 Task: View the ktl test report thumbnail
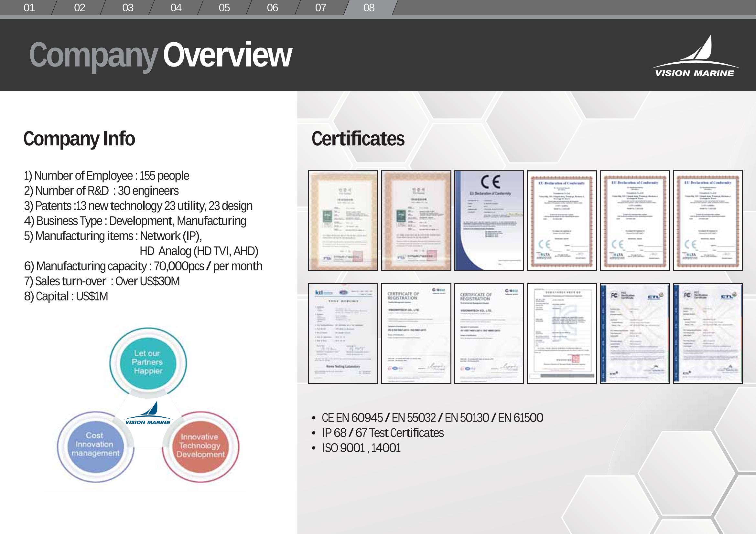(343, 333)
